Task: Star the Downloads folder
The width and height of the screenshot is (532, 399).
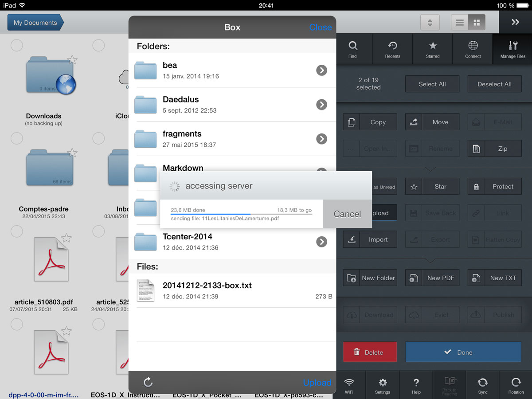Action: [72, 60]
